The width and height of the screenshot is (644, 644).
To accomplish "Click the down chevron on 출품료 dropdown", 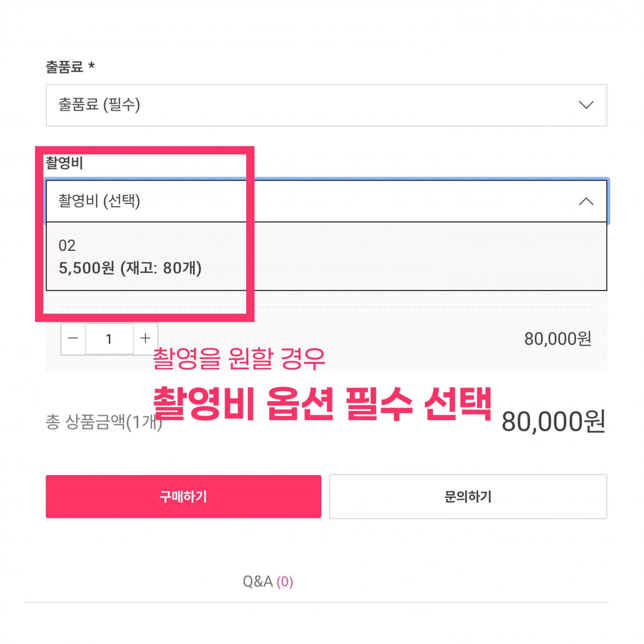I will point(586,105).
